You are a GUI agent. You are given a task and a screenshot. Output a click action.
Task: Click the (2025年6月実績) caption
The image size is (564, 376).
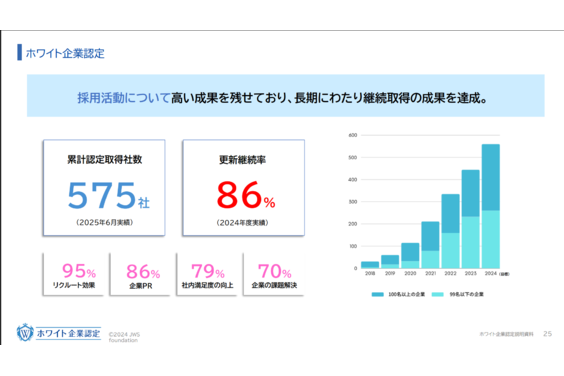(105, 222)
